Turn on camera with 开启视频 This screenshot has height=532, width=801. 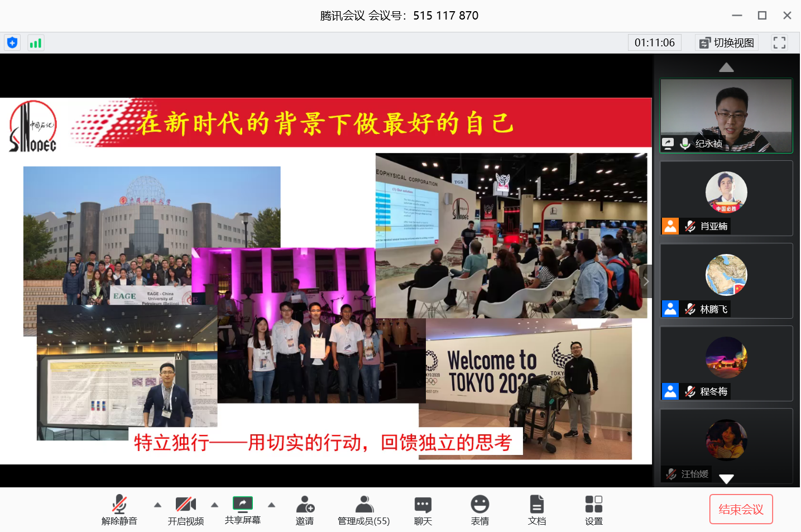(x=186, y=510)
